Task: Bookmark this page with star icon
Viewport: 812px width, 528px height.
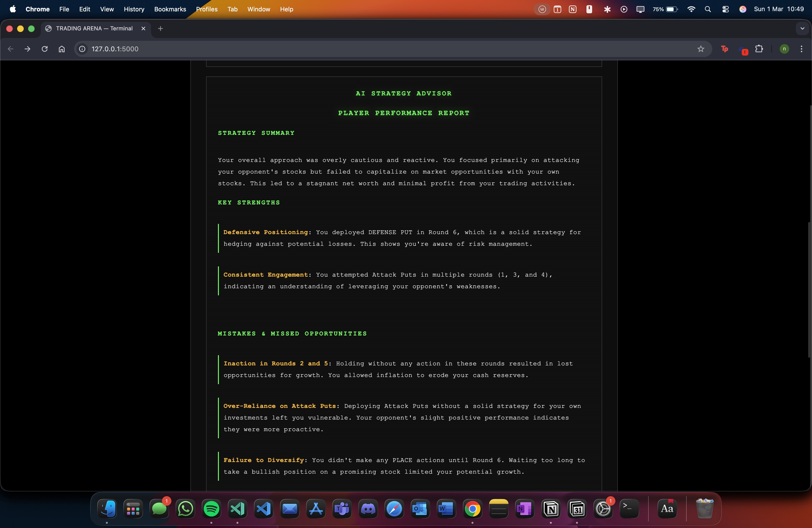Action: [x=700, y=49]
